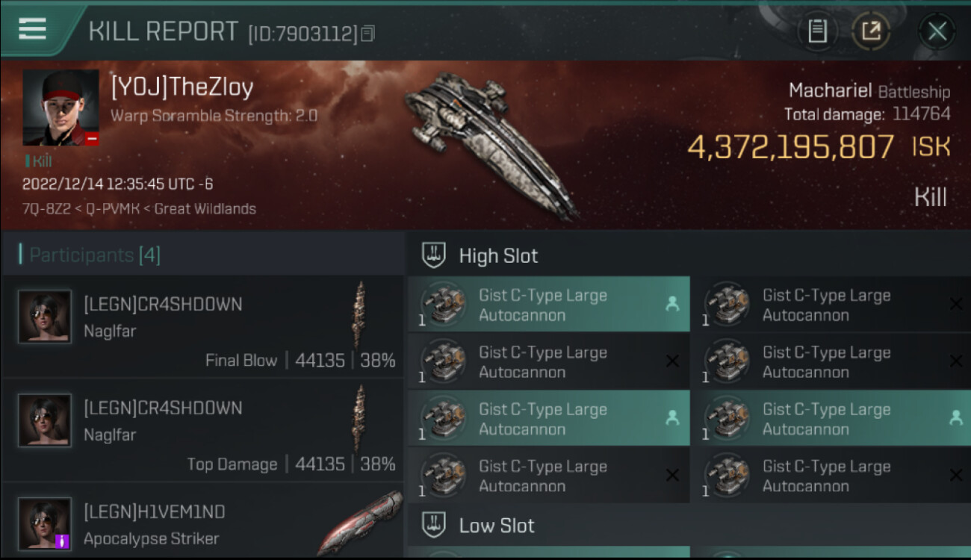The width and height of the screenshot is (971, 560).
Task: Select the High Slot section header
Action: [x=498, y=255]
